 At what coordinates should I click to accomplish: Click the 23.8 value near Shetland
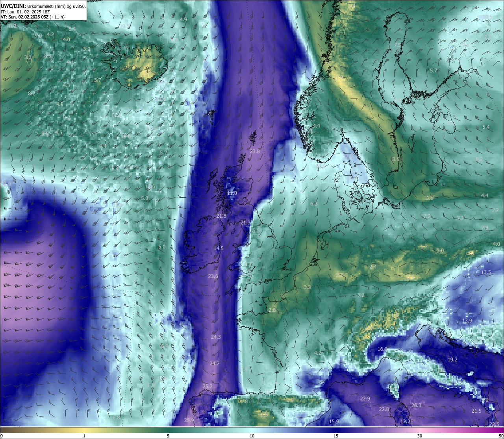coord(255,152)
